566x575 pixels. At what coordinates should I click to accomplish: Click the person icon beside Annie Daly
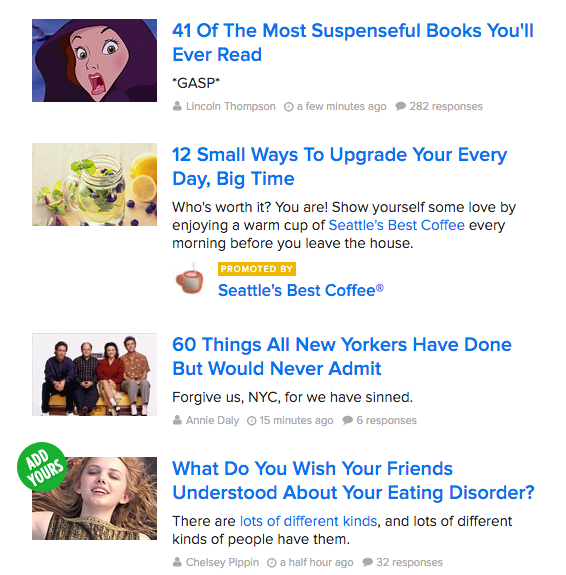coord(177,420)
